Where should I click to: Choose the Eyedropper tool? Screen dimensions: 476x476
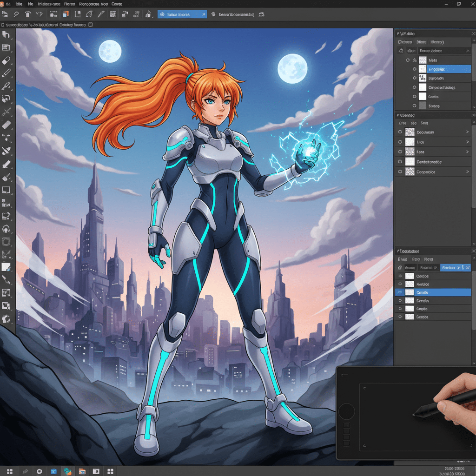pyautogui.click(x=6, y=86)
